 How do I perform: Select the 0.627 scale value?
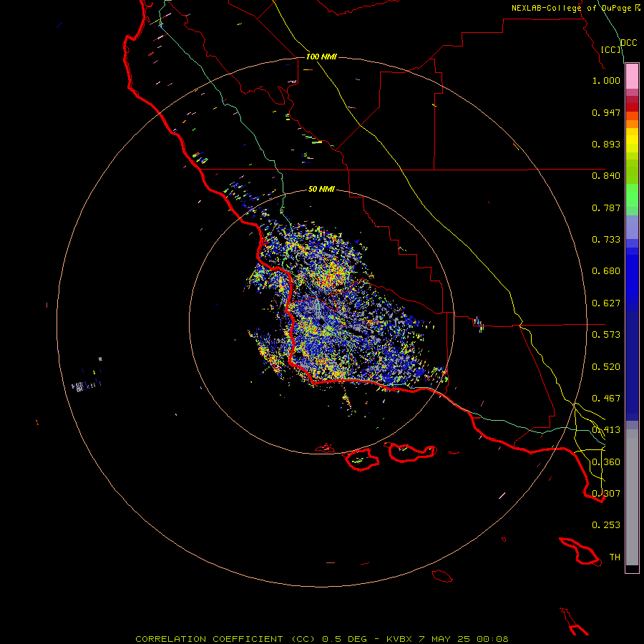pyautogui.click(x=606, y=303)
